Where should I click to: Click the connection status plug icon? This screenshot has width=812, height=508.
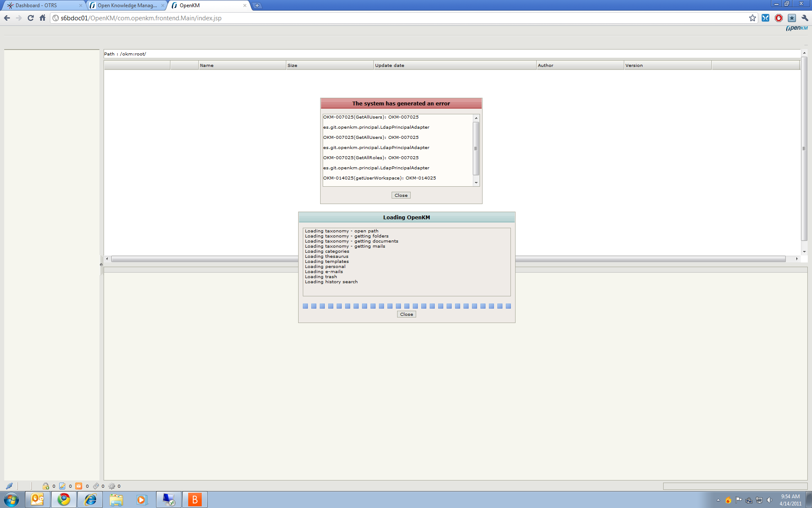click(x=9, y=486)
